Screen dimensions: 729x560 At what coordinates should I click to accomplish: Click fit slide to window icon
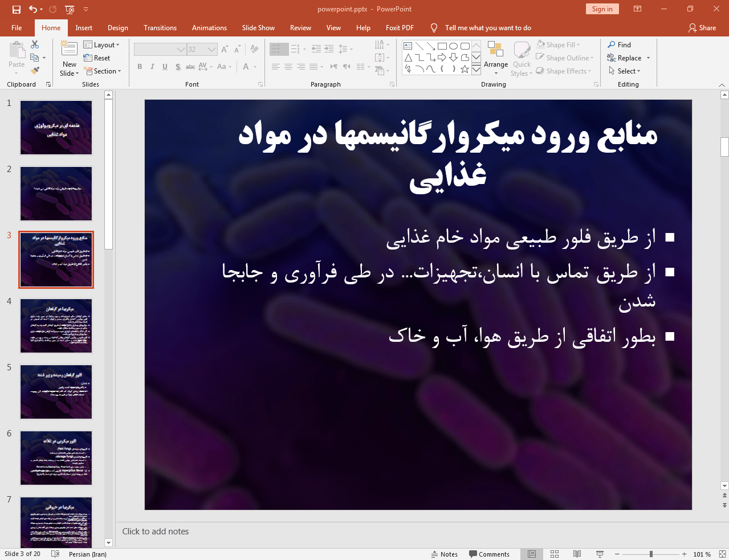pos(722,554)
